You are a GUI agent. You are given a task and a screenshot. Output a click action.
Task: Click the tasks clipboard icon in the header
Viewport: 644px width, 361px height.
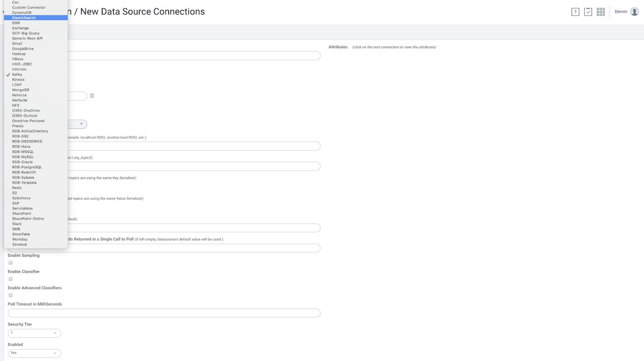point(587,12)
